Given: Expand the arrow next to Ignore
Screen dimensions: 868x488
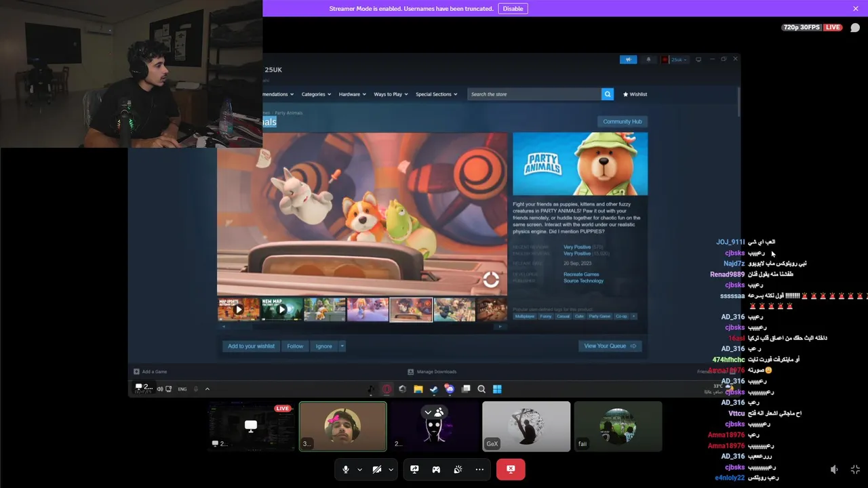Looking at the screenshot, I should tap(342, 346).
